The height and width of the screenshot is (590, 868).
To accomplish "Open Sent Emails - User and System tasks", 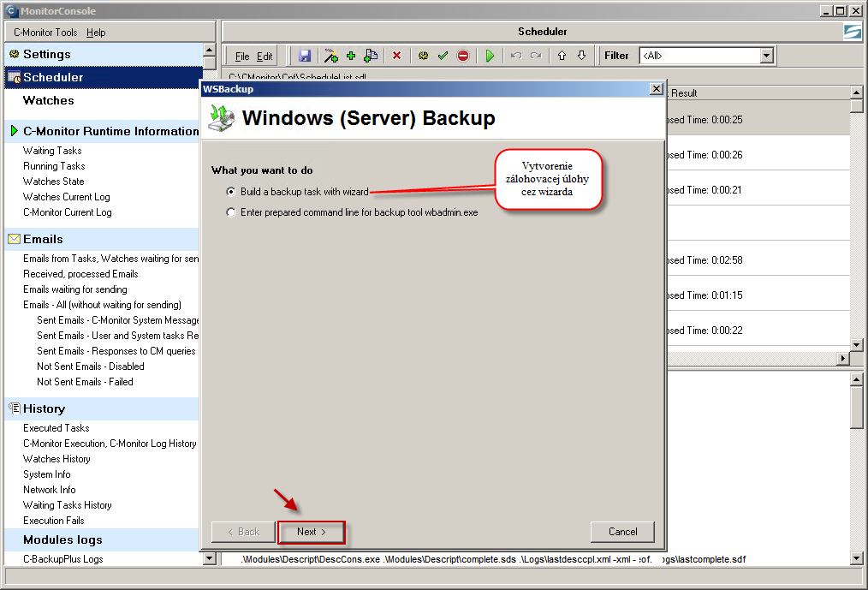I will point(118,337).
